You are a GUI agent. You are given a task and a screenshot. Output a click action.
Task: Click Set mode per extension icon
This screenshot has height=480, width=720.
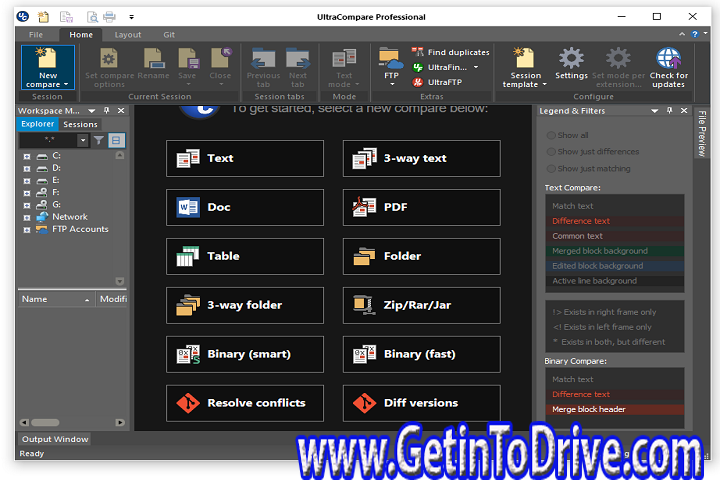click(618, 58)
